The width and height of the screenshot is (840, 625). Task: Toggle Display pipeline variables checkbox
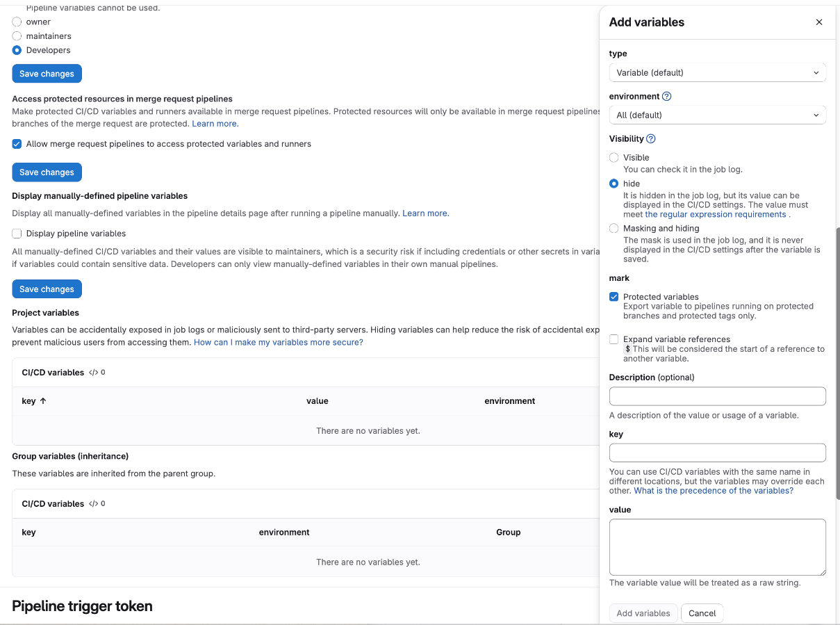click(x=17, y=234)
